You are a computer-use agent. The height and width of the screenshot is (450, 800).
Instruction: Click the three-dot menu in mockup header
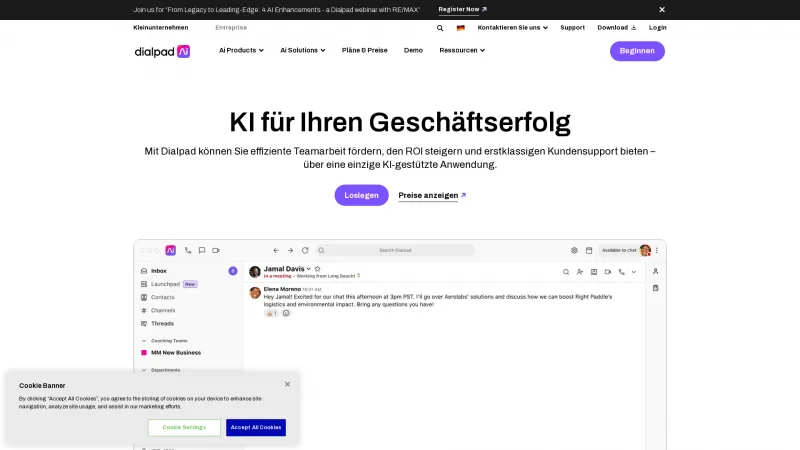pyautogui.click(x=657, y=251)
